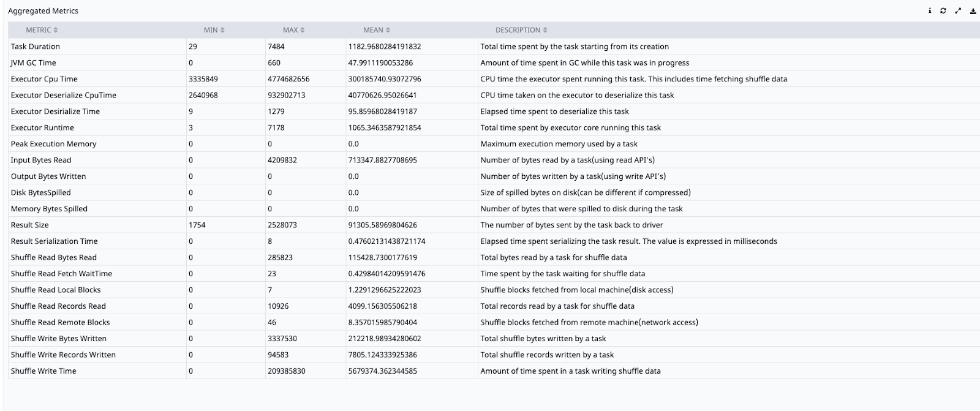The image size is (980, 411).
Task: Click the Executor Runtime max 7178
Action: point(276,127)
